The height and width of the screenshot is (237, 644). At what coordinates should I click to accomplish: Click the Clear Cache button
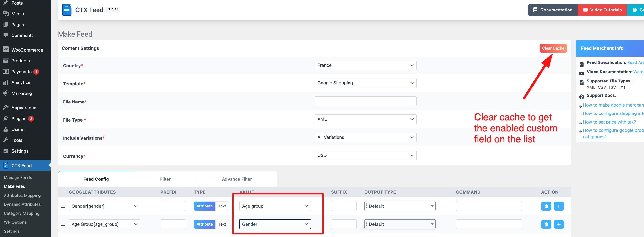point(553,48)
